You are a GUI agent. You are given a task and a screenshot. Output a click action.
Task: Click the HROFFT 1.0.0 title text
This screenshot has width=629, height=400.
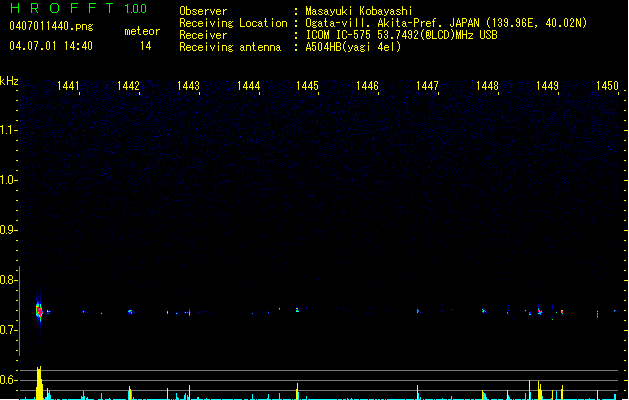[78, 8]
